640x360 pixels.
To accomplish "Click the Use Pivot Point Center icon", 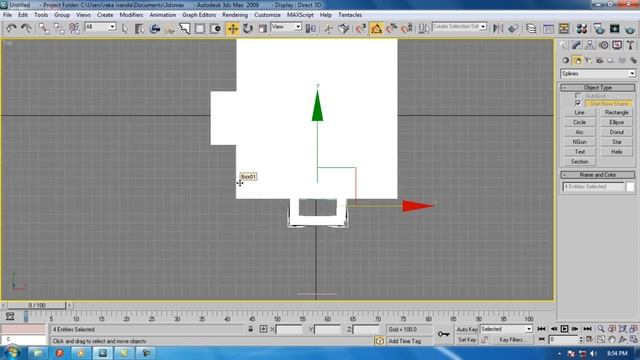I will pyautogui.click(x=311, y=28).
